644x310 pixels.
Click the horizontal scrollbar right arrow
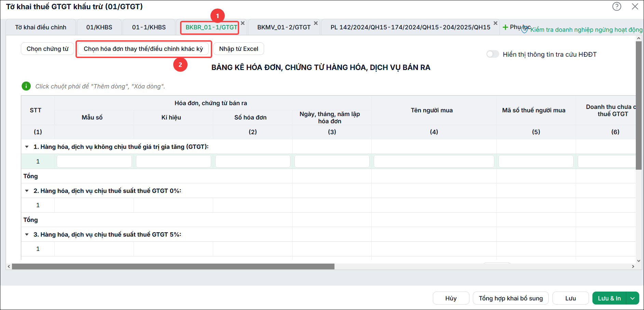pyautogui.click(x=633, y=266)
